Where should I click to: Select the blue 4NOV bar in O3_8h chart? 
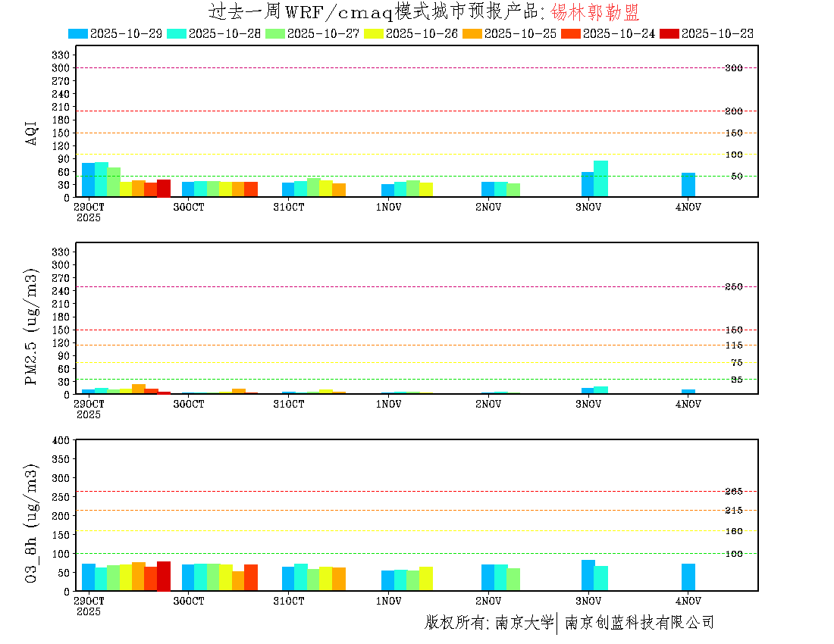click(x=688, y=577)
